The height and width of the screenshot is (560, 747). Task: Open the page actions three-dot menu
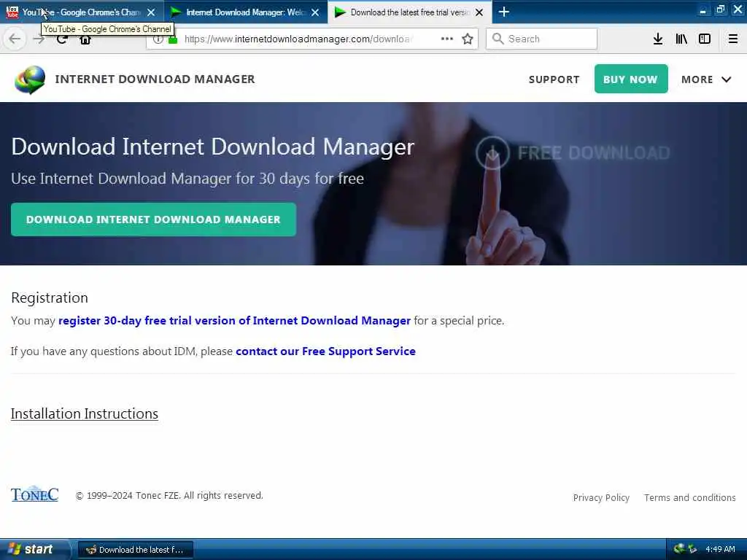(447, 39)
